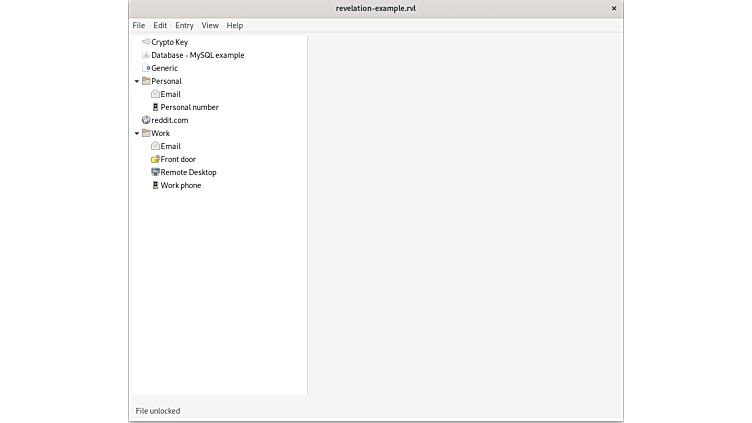Click the envelope icon under Work
The width and height of the screenshot is (752, 423).
(x=155, y=146)
